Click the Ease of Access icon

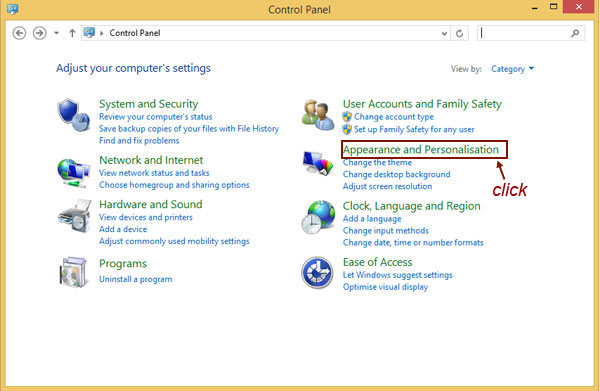317,272
